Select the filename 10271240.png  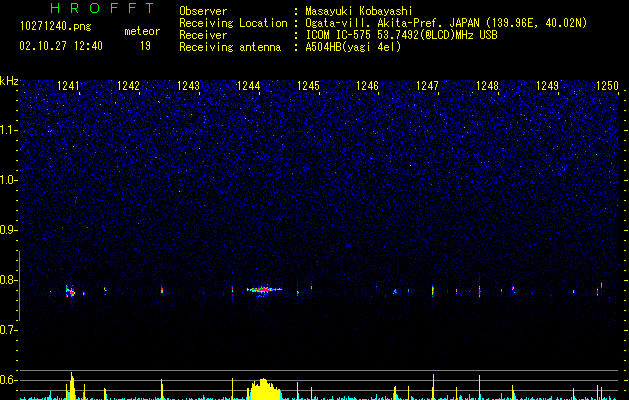click(56, 27)
